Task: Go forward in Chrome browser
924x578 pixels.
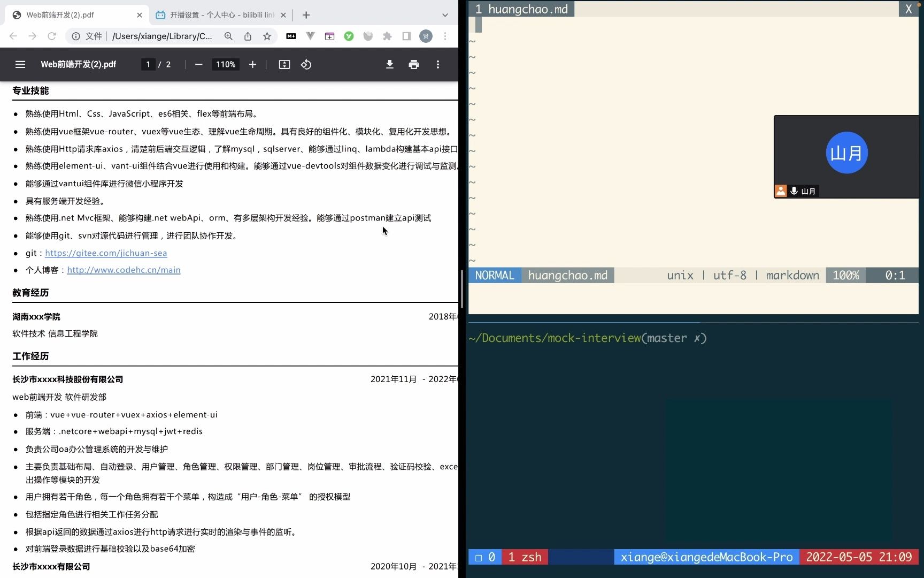Action: point(33,36)
